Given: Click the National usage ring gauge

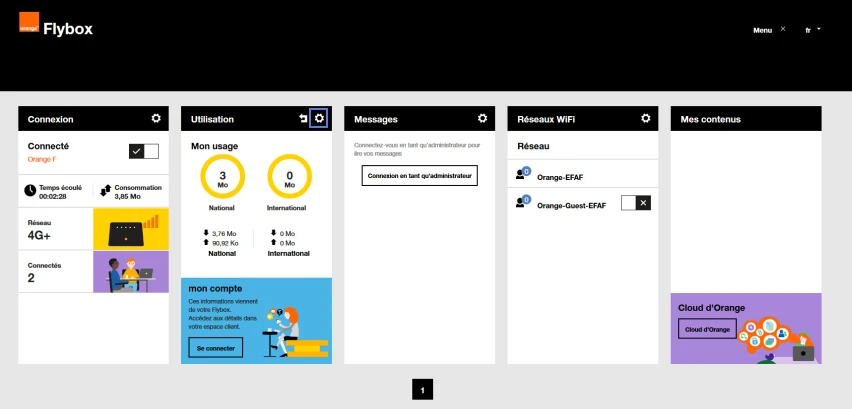Looking at the screenshot, I should click(x=223, y=177).
